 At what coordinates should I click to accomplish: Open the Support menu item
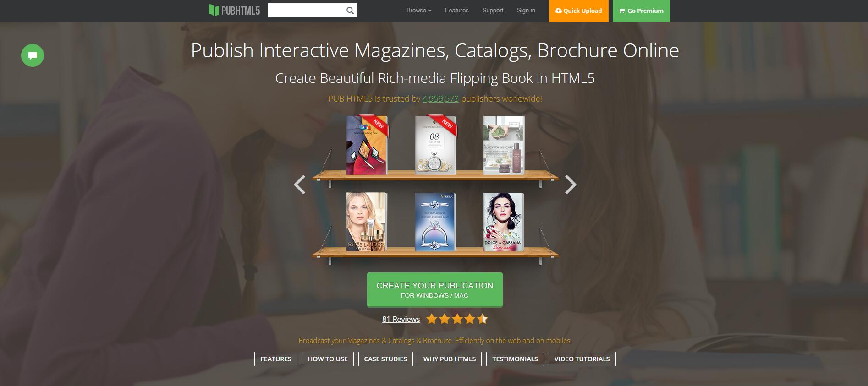tap(492, 11)
